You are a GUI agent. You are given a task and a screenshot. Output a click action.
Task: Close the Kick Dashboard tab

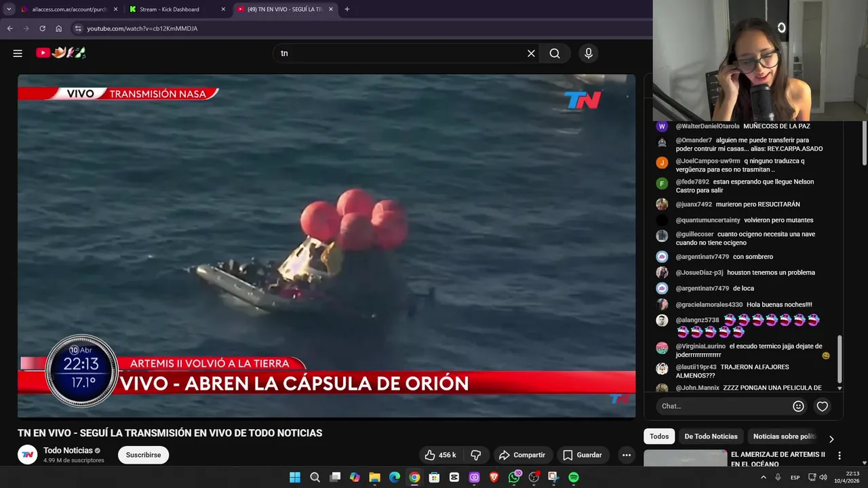tap(223, 9)
